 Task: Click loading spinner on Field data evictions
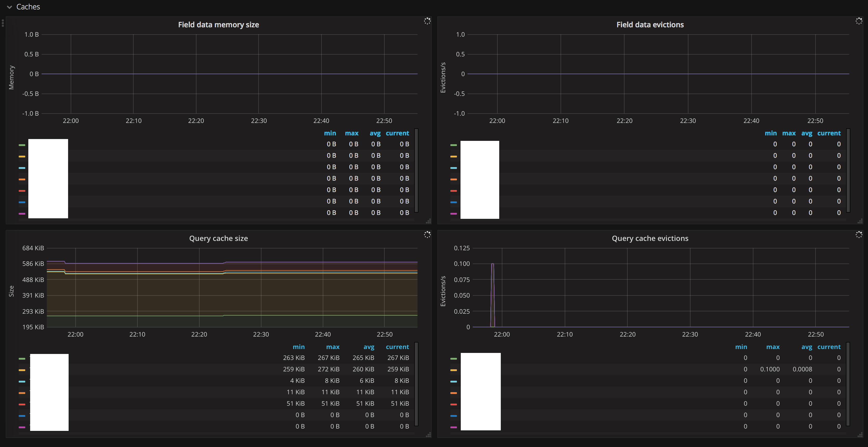859,21
